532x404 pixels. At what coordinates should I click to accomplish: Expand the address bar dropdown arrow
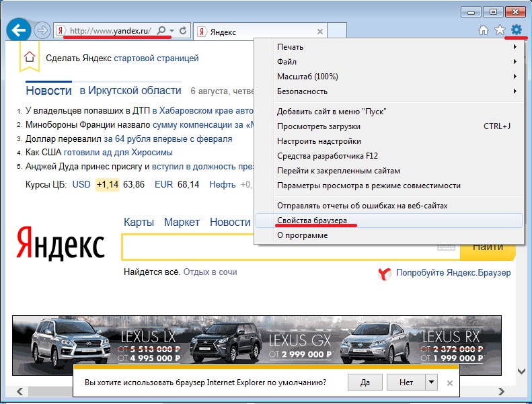[172, 31]
